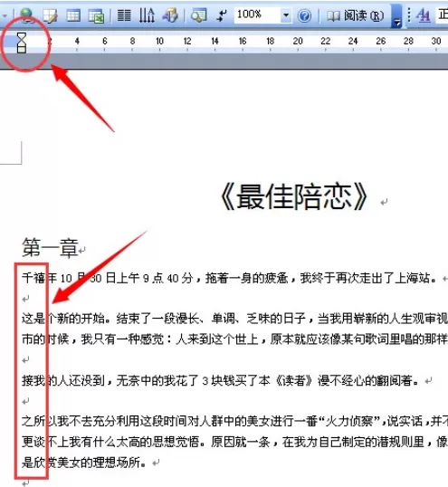Image resolution: width=448 pixels, height=487 pixels.
Task: Click the line starting 是欣赏美女的
Action: pos(84,463)
